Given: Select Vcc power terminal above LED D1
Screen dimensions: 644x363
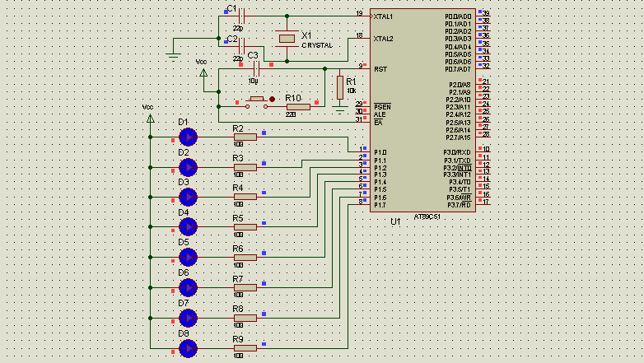Looking at the screenshot, I should tap(151, 119).
